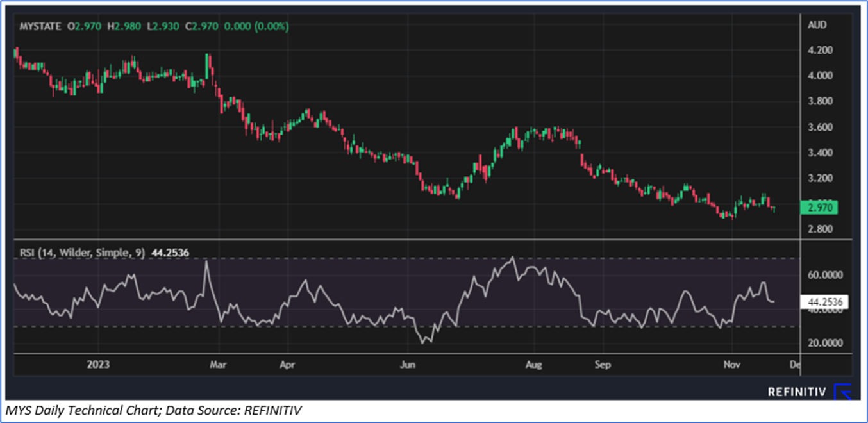Click the 4.200 price axis label
The height and width of the screenshot is (423, 868).
821,50
